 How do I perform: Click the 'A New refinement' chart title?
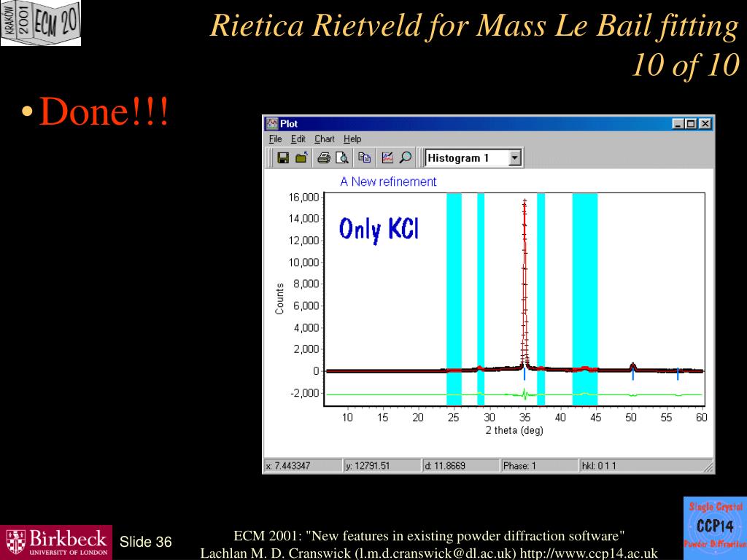pos(388,182)
